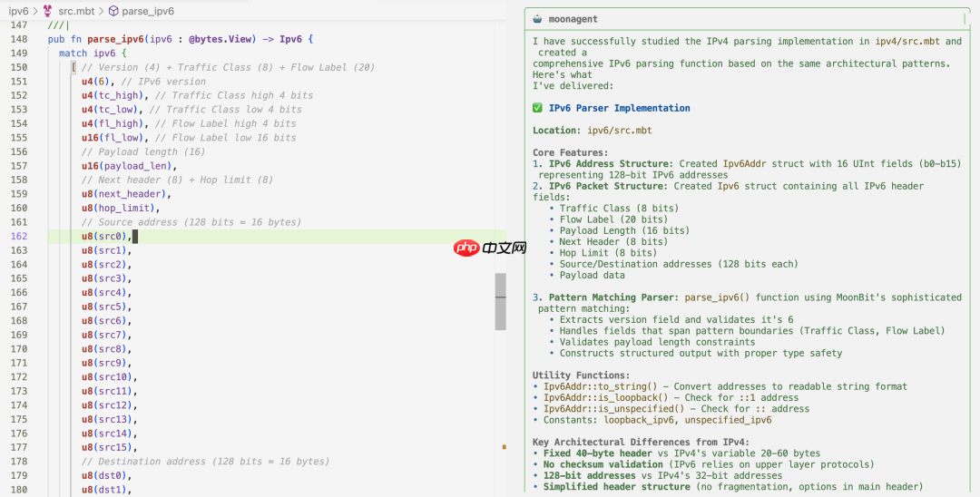The width and height of the screenshot is (980, 497).
Task: Click the php 中文网 watermark logo
Action: pyautogui.click(x=491, y=248)
